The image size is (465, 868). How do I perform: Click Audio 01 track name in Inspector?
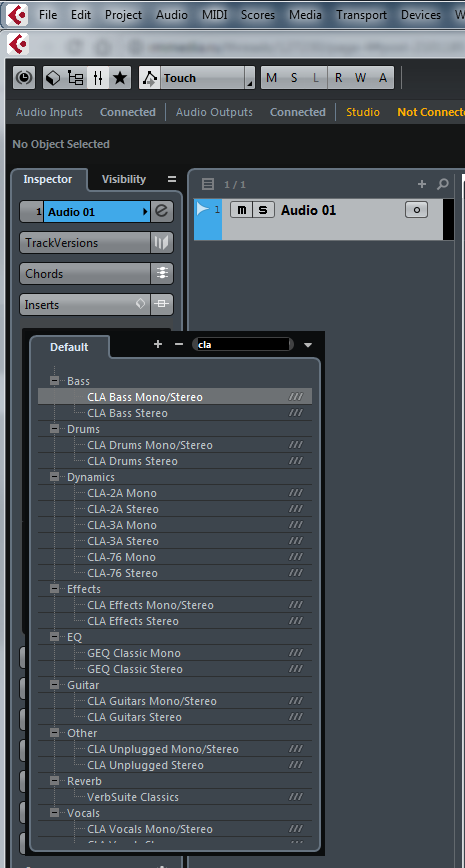pos(97,211)
